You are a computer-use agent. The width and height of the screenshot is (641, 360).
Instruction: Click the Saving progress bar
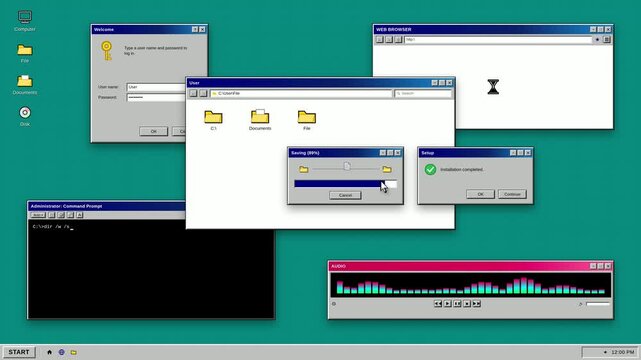coord(345,184)
